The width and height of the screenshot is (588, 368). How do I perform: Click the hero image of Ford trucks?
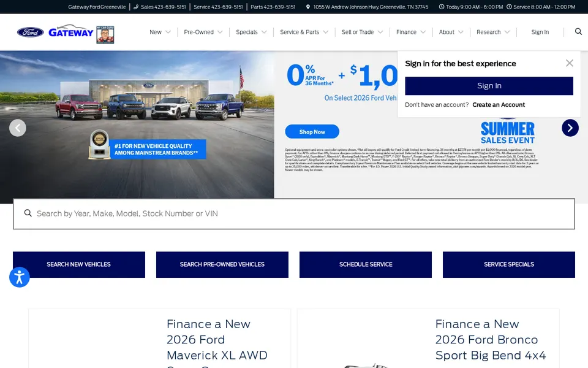[137, 125]
